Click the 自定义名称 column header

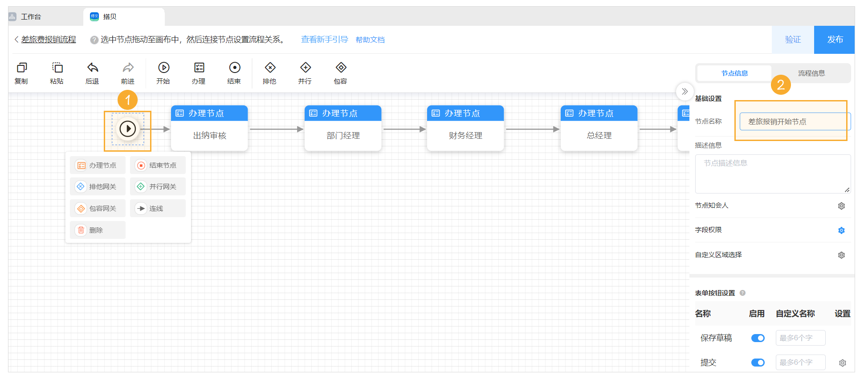795,314
